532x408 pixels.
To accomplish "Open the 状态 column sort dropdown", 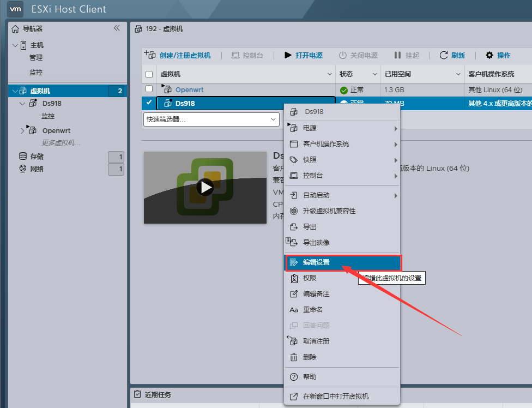I will (374, 74).
